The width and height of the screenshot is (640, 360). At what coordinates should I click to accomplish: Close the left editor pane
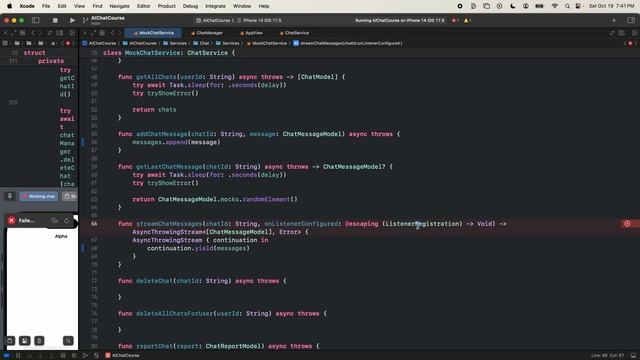5,33
